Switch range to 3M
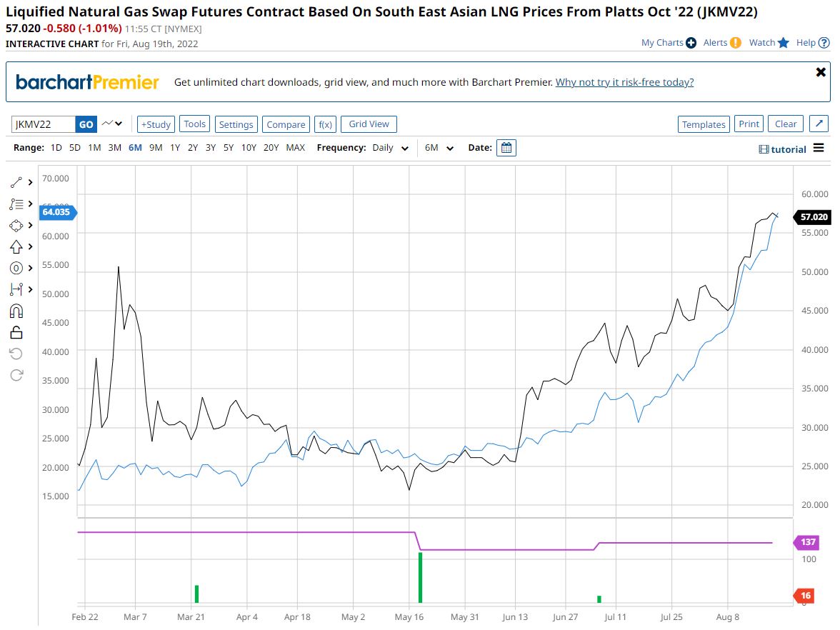840x630 pixels. click(114, 148)
